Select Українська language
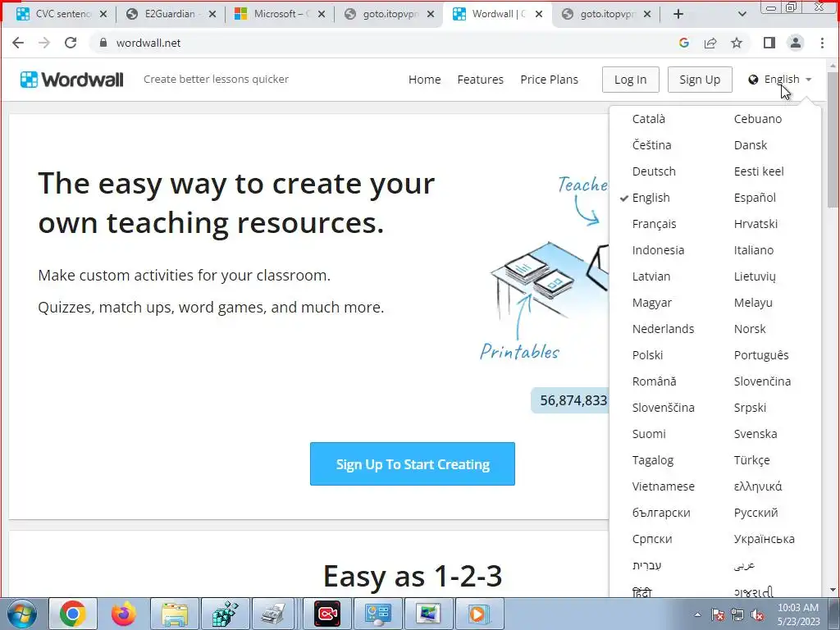Viewport: 840px width, 630px height. pyautogui.click(x=764, y=539)
